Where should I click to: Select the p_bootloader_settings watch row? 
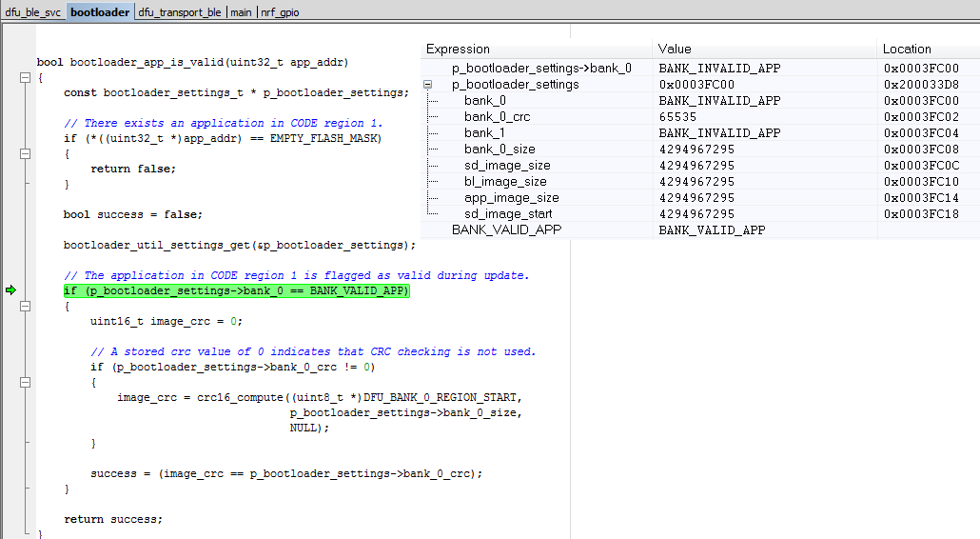516,85
